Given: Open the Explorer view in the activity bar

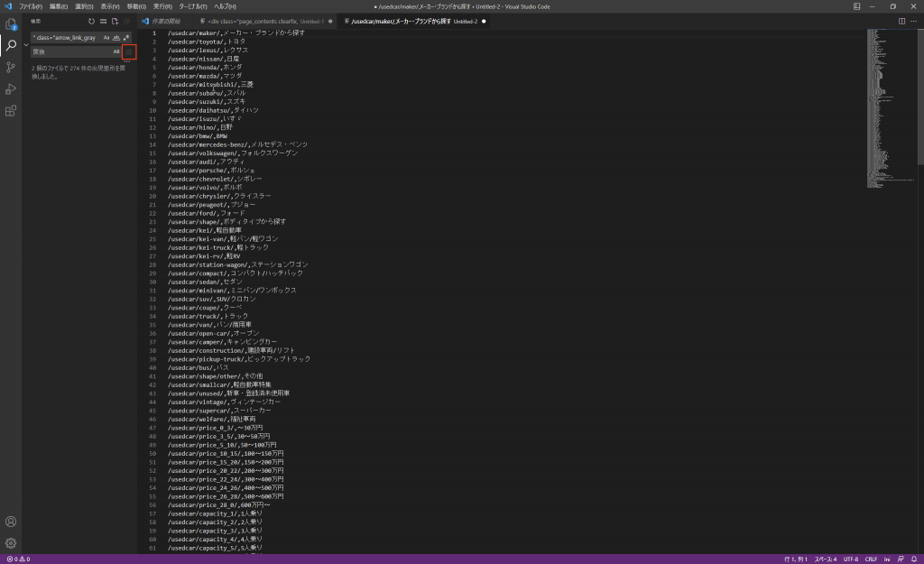Looking at the screenshot, I should [11, 24].
